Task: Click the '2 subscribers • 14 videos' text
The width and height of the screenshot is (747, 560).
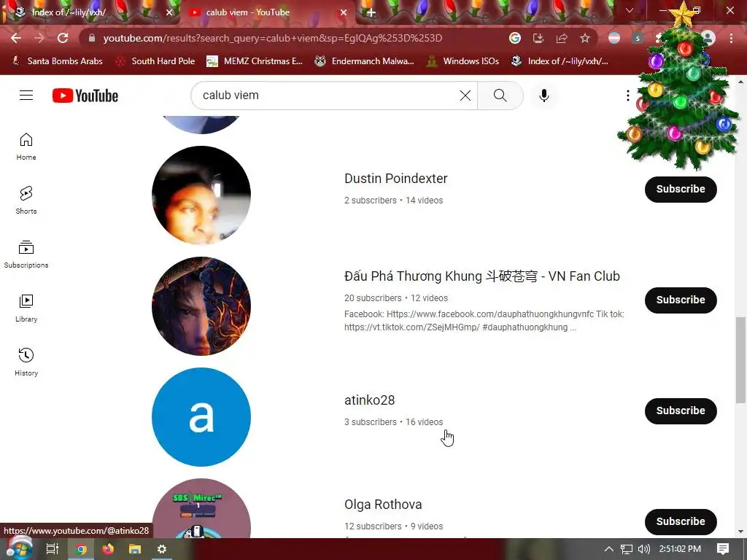Action: click(x=393, y=201)
